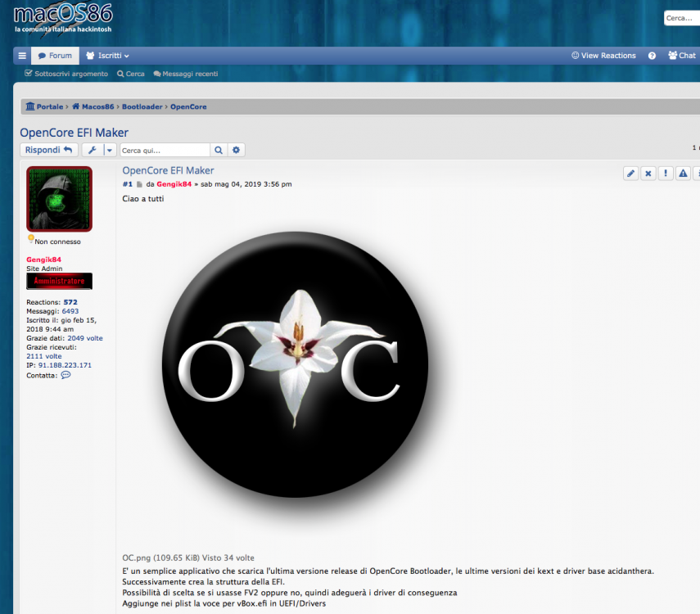Warn the user with triangle icon
Viewport: 700px width, 614px height.
(683, 174)
